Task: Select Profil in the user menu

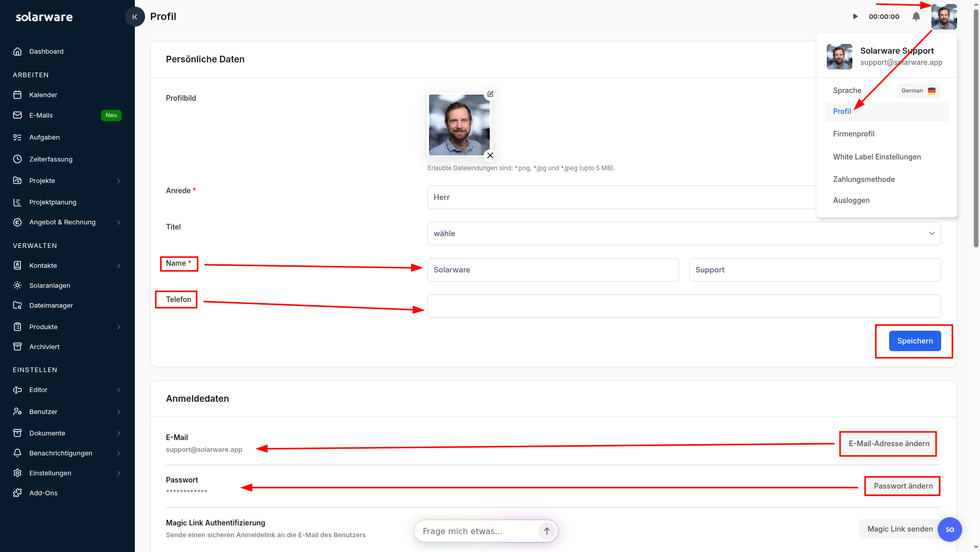Action: [886, 112]
